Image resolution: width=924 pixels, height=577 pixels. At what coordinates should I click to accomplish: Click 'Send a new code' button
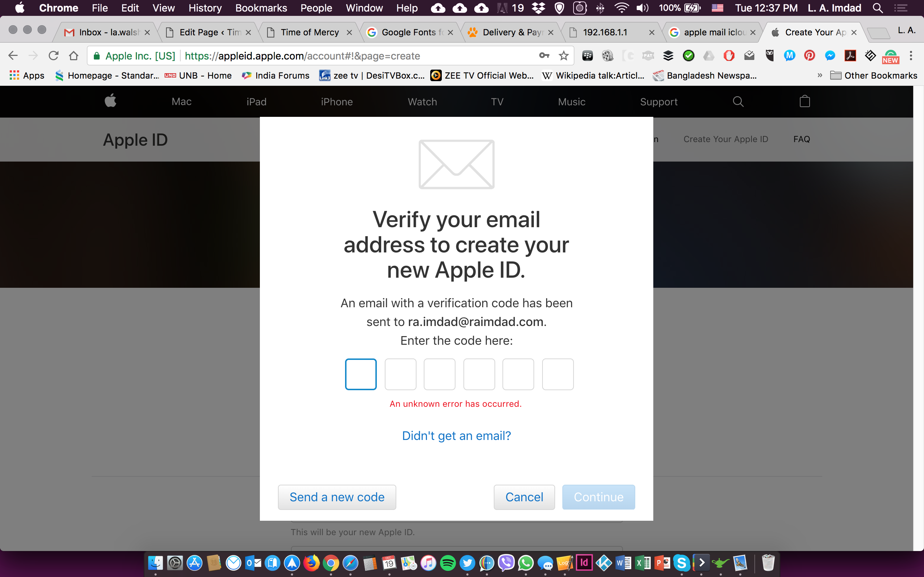(x=337, y=497)
